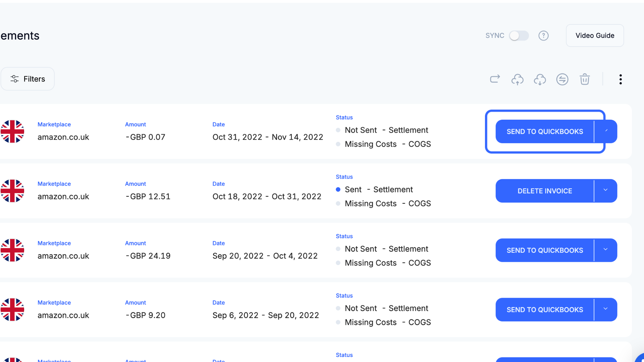Click amazon.co.uk in GBP 9.20 row

[x=63, y=315]
